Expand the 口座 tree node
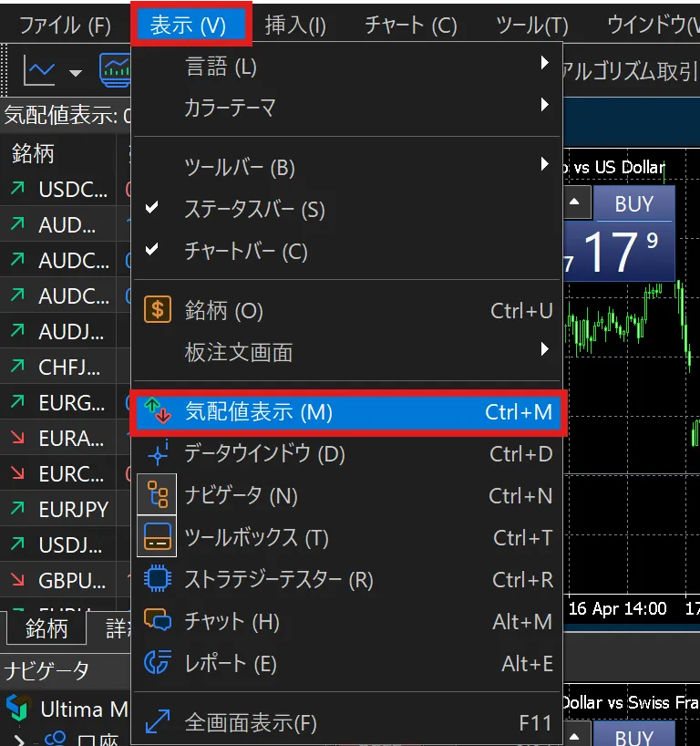The image size is (700, 746). (18, 741)
